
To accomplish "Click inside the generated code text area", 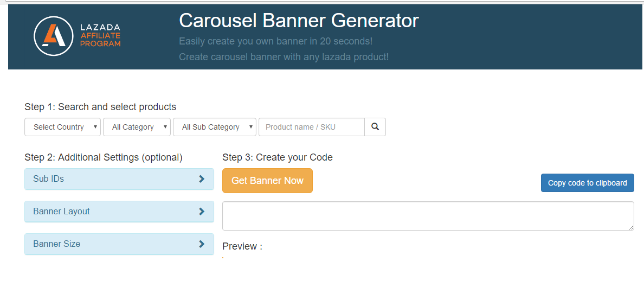I will (x=428, y=216).
